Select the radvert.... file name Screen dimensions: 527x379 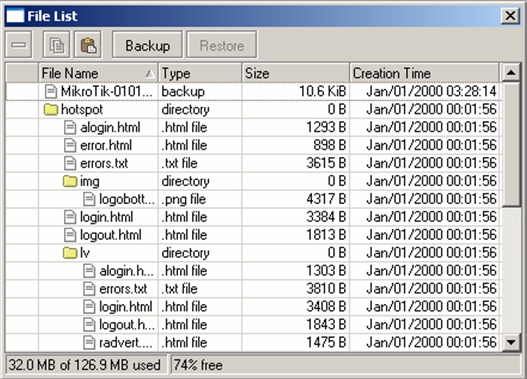coord(126,343)
